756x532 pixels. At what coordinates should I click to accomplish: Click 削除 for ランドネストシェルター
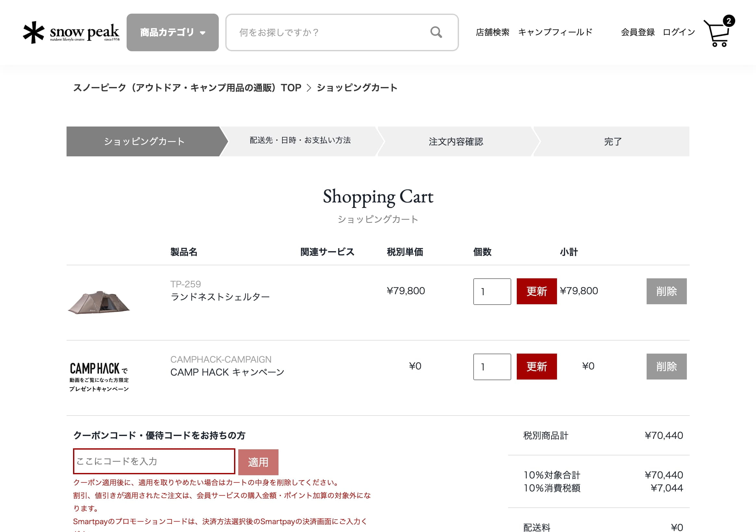pyautogui.click(x=666, y=291)
